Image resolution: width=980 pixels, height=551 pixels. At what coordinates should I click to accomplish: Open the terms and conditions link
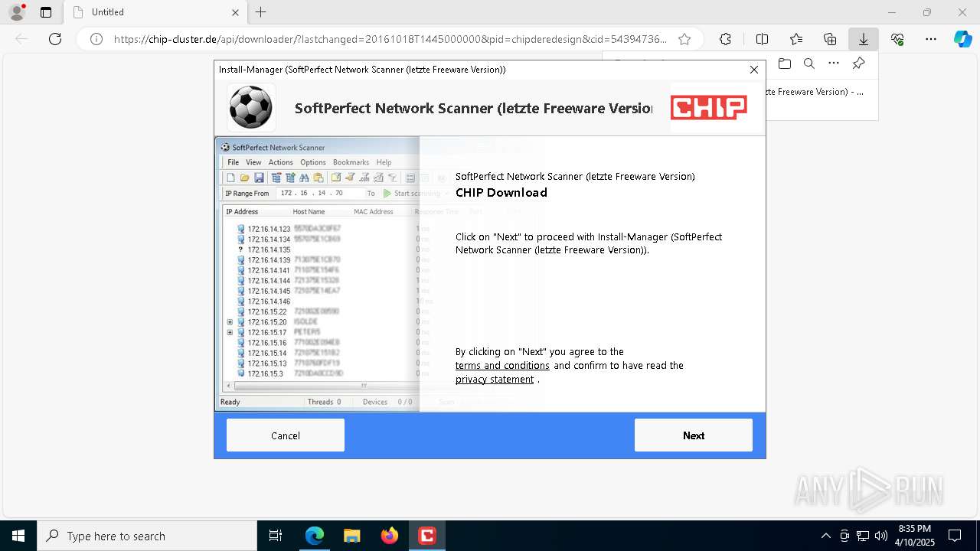tap(502, 366)
